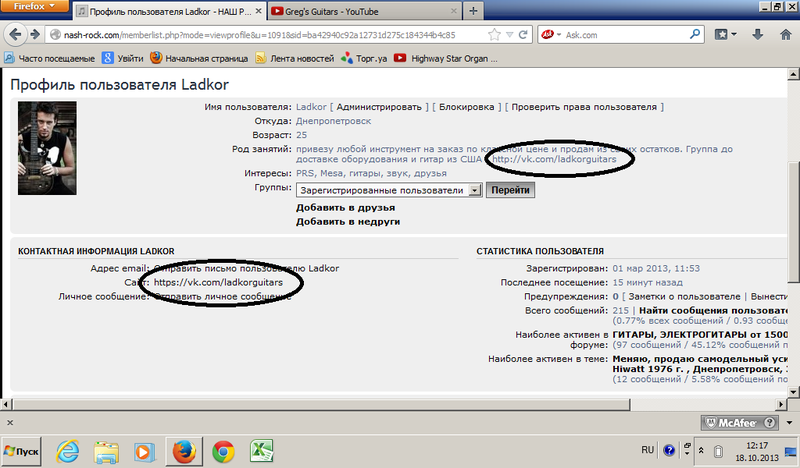Open the Меняю, продаю самодельный topic link
This screenshot has height=468, width=800.
pyautogui.click(x=700, y=364)
